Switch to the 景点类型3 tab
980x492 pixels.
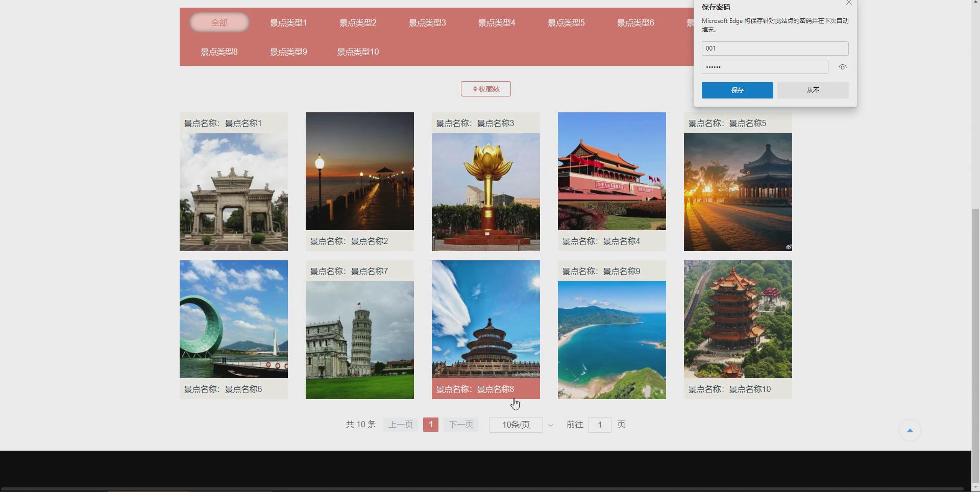(x=427, y=22)
